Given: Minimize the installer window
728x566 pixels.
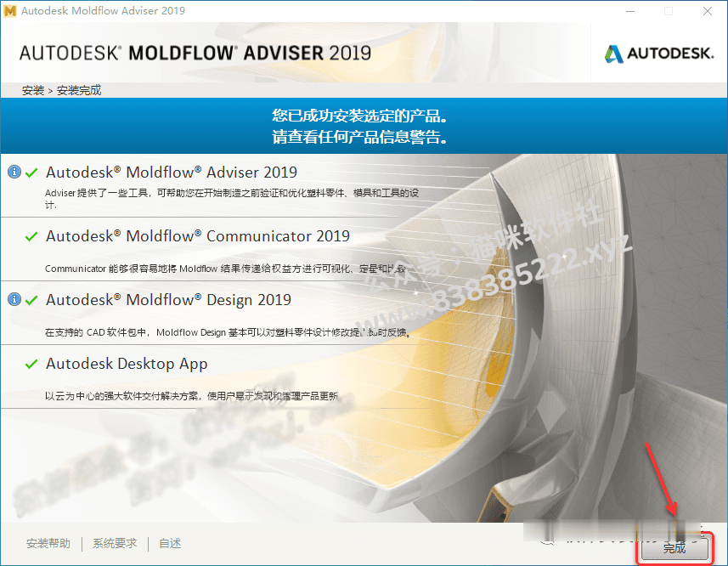Looking at the screenshot, I should click(630, 11).
